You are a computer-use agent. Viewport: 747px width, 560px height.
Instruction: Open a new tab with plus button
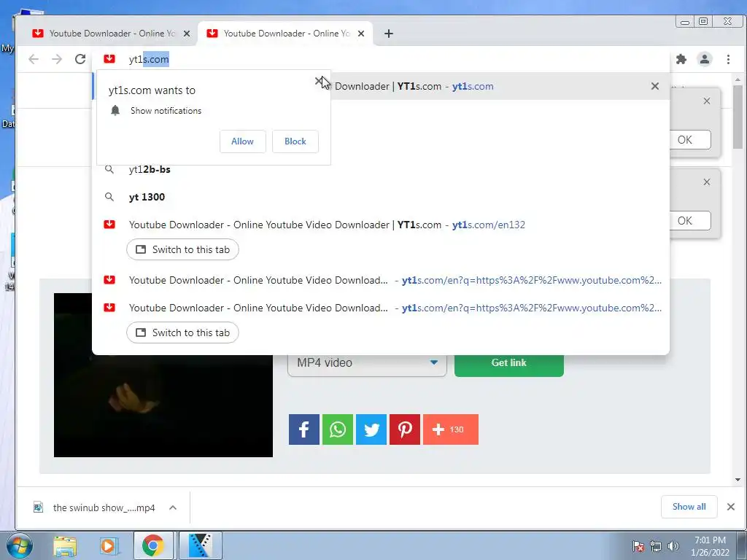(389, 34)
